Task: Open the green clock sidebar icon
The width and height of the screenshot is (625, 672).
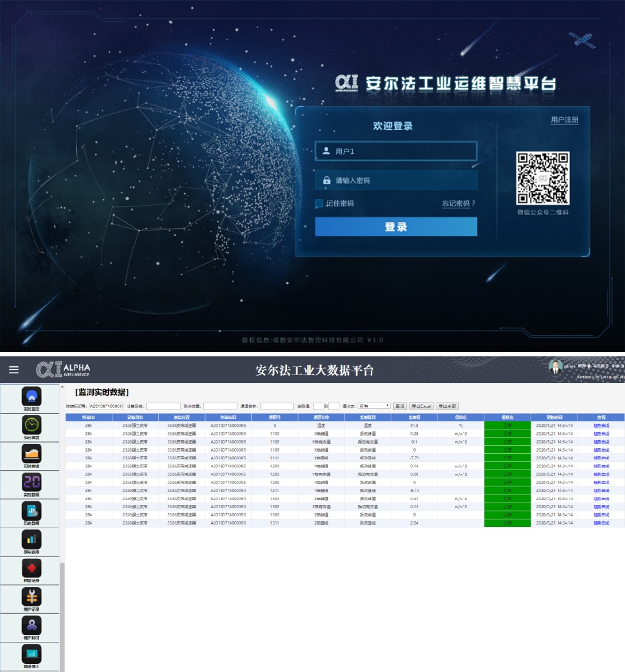Action: click(32, 424)
